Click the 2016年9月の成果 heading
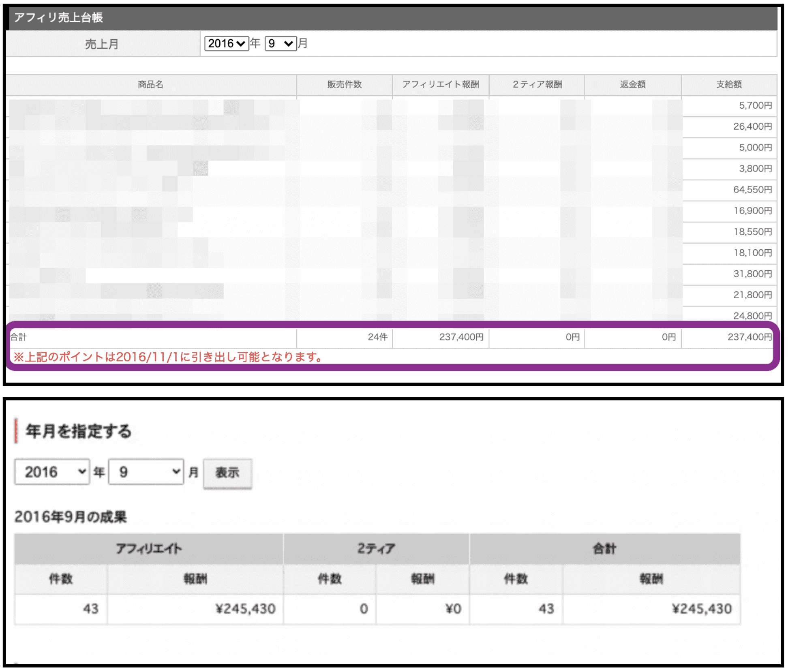This screenshot has width=788, height=672. tap(71, 517)
